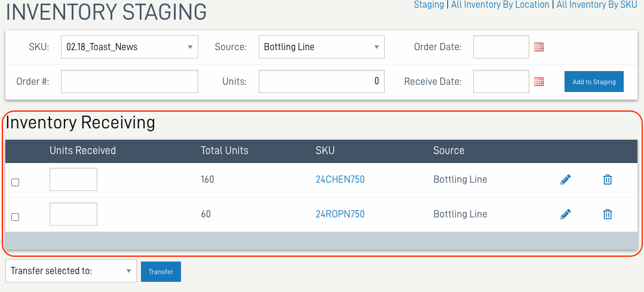This screenshot has height=292, width=644.
Task: Edit the 24CHEN750 row with pencil icon
Action: click(566, 180)
